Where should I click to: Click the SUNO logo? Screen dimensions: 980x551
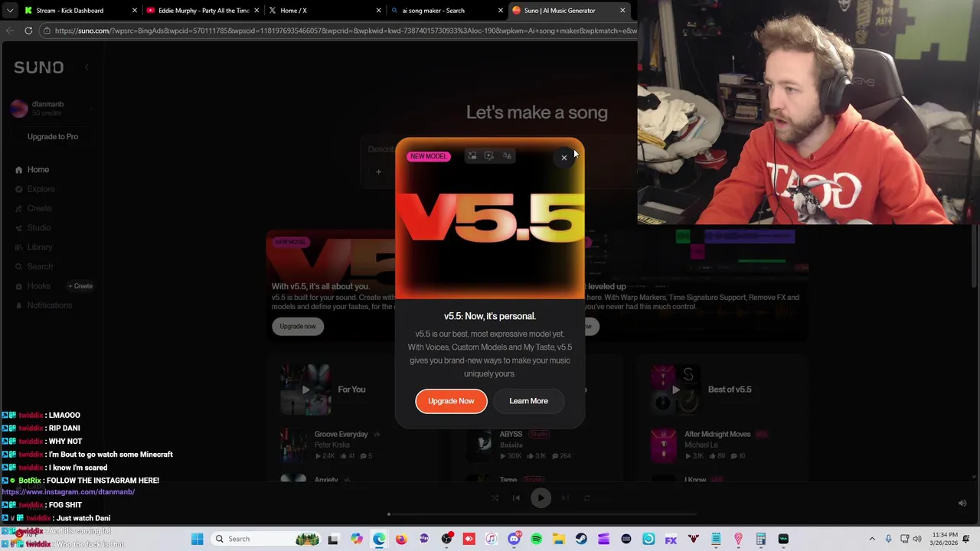coord(38,67)
